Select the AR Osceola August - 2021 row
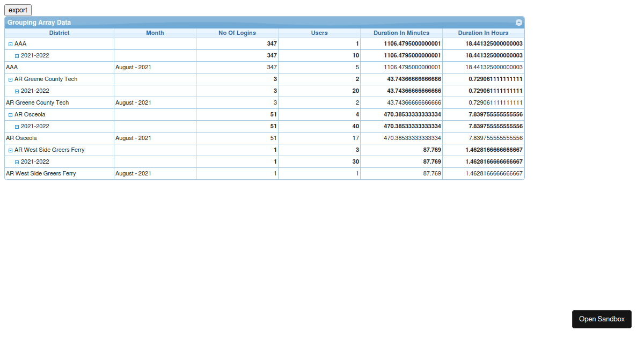Screen dimensions: 644x338 click(x=265, y=138)
